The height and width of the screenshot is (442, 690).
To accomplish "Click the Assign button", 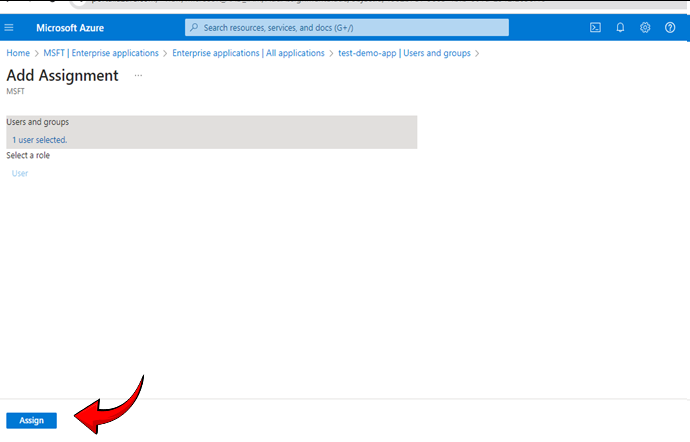I will (x=31, y=420).
